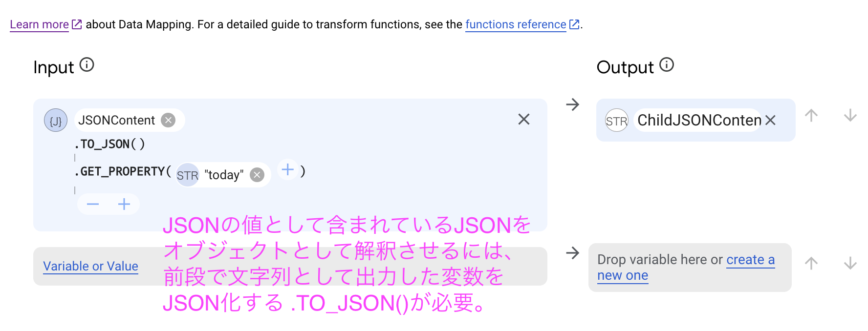868x331 pixels.
Task: Click the STR icon on ChildJSONContent output
Action: pyautogui.click(x=617, y=120)
